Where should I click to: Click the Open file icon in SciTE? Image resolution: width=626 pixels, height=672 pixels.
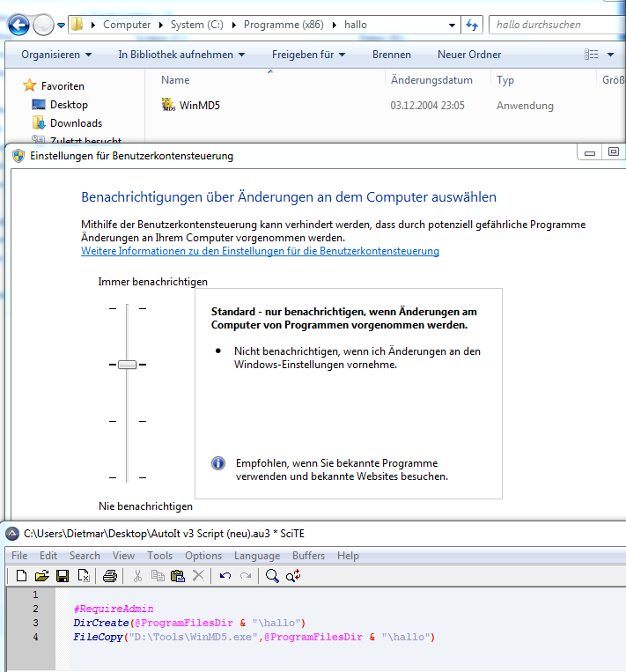click(41, 576)
